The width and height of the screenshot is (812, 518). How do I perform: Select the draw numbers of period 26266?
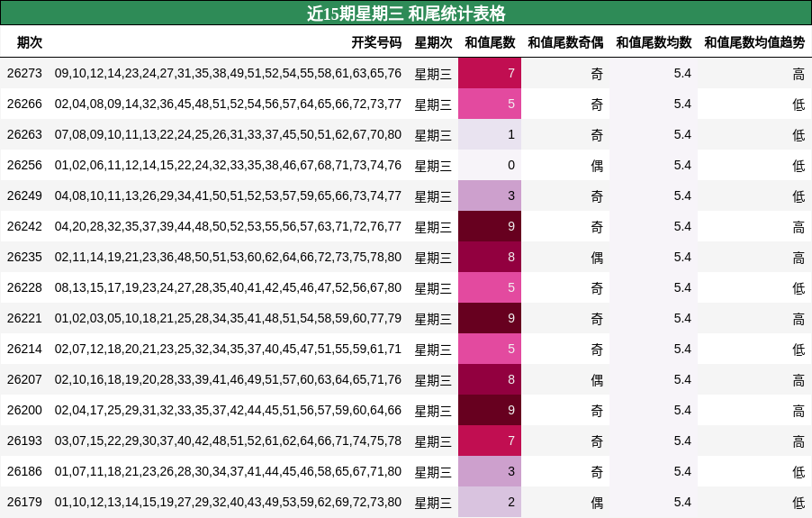(x=228, y=105)
